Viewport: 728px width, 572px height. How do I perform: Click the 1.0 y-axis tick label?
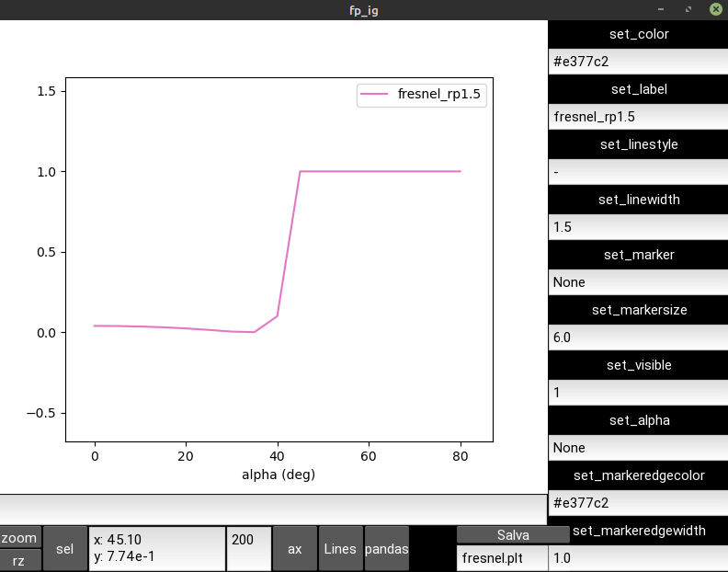point(47,172)
